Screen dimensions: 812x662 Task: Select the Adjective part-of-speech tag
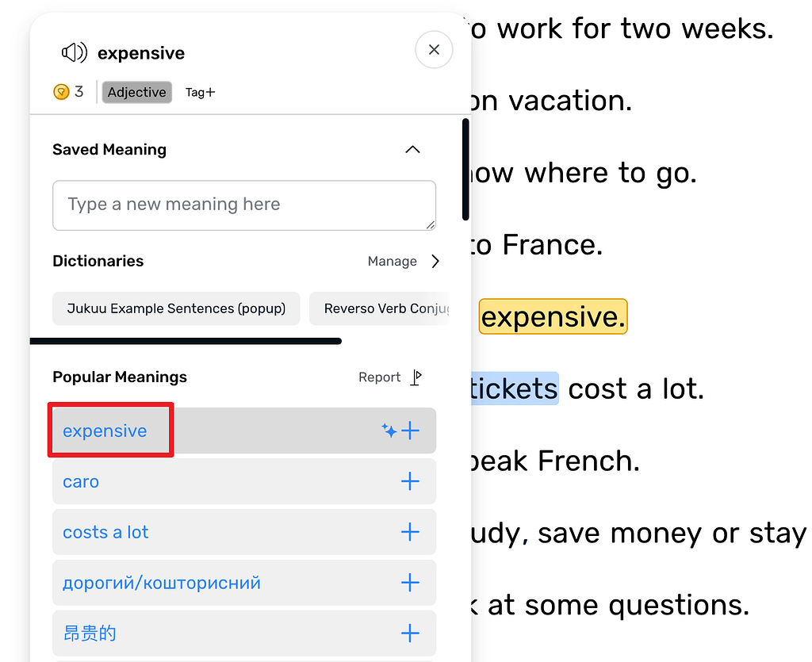pos(136,92)
